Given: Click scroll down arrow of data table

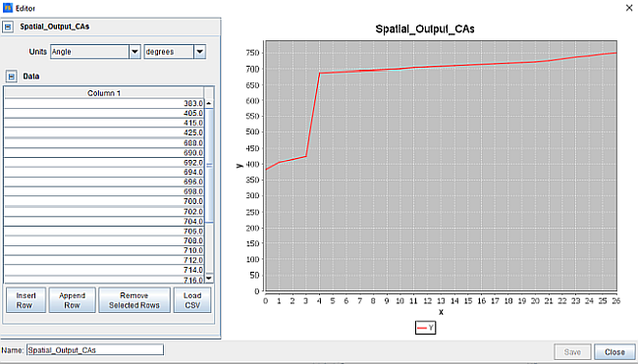Looking at the screenshot, I should [x=209, y=279].
